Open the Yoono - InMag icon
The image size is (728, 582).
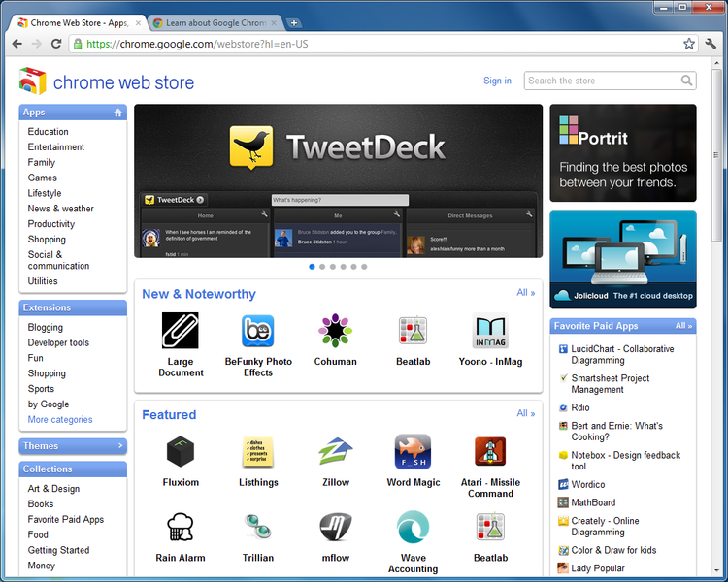click(x=490, y=331)
